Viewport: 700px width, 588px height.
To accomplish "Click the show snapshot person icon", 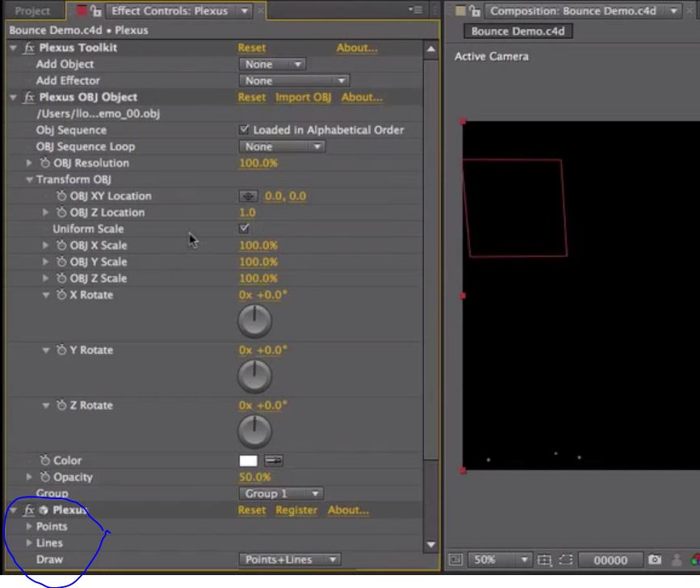I will coord(677,560).
